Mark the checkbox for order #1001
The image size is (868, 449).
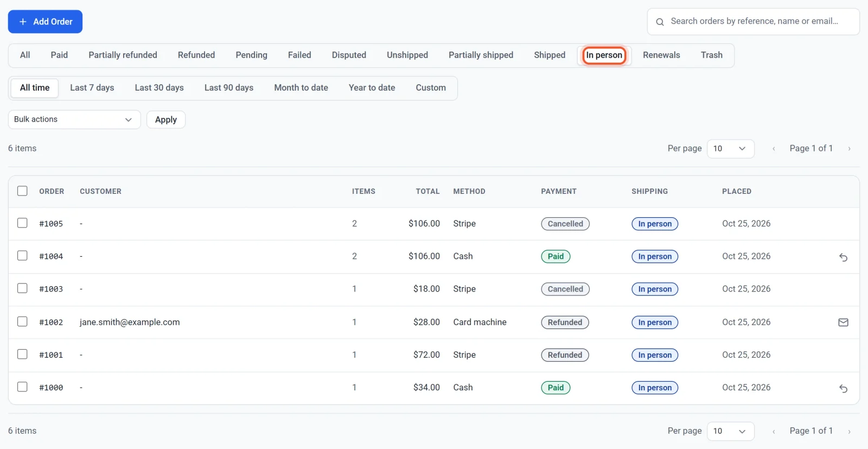(x=22, y=354)
